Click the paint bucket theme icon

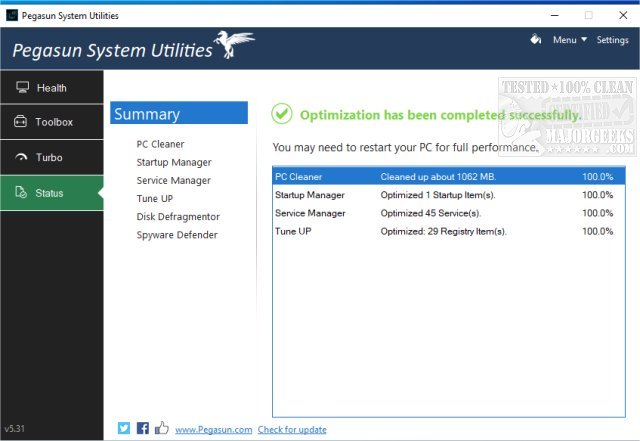coord(536,39)
